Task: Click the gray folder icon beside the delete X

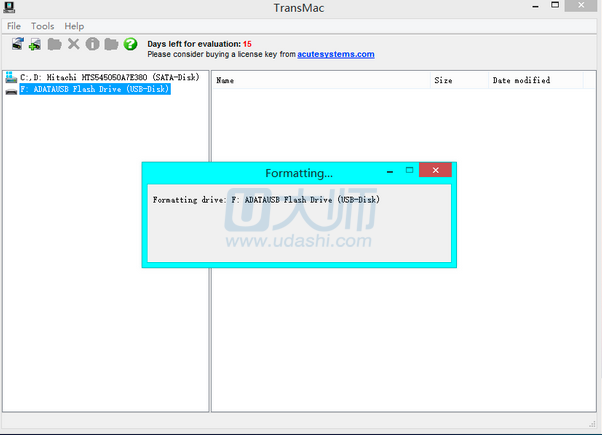Action: click(x=55, y=45)
